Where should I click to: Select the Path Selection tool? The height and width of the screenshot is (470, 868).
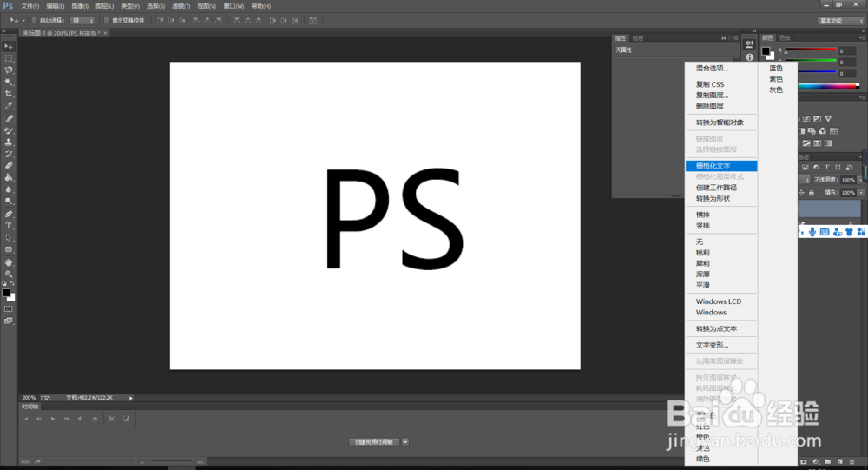tap(9, 238)
